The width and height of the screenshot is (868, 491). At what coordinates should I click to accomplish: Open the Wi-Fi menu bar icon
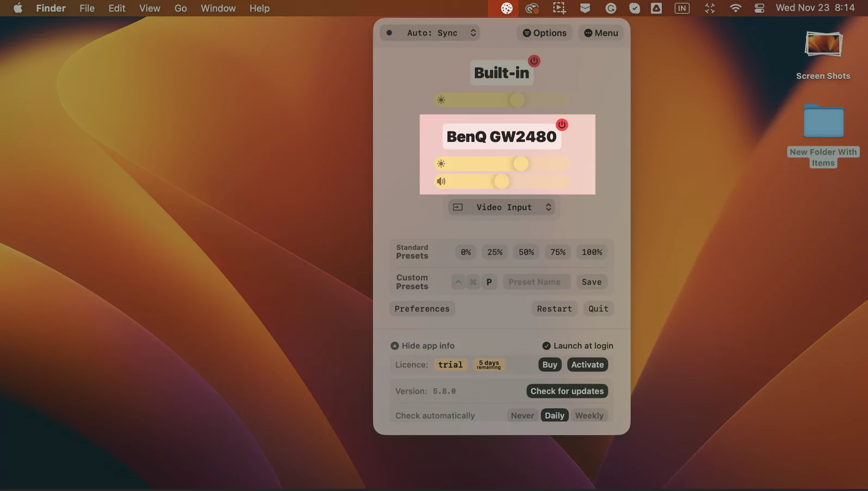[x=735, y=8]
